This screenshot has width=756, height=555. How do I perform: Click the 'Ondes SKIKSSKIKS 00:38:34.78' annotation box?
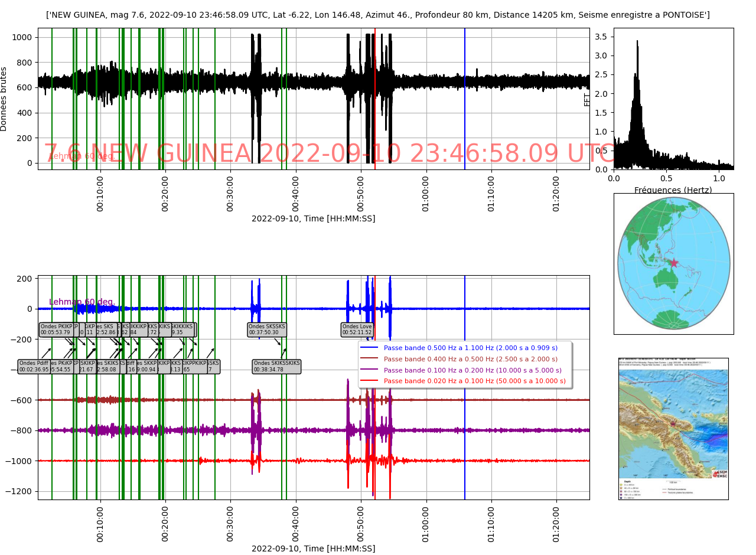click(x=276, y=367)
